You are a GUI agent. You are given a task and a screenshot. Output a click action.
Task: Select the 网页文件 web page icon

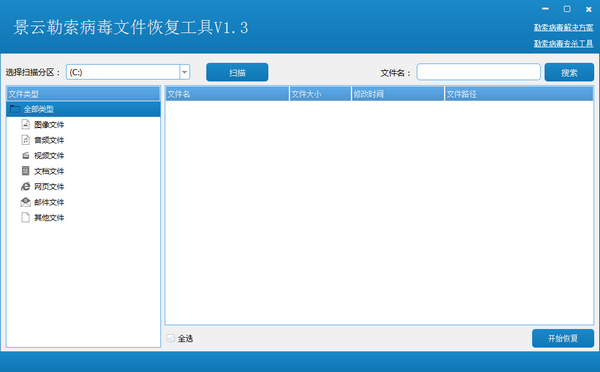tap(26, 186)
